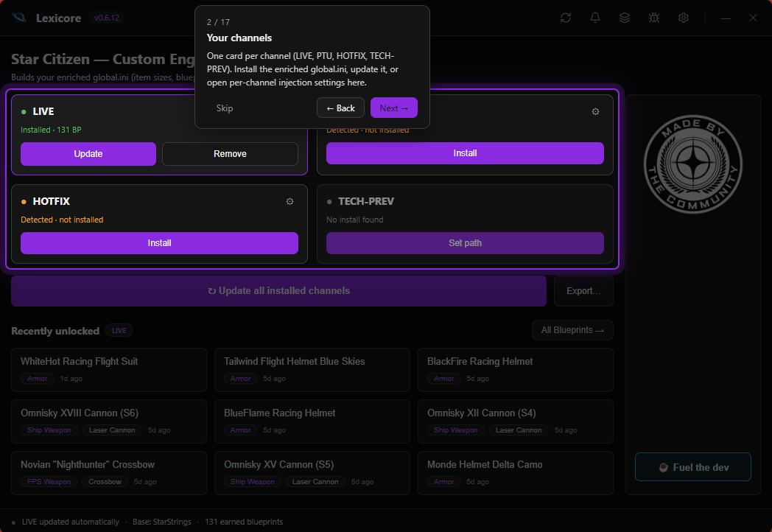Open Omnisky XVIII Cannon (S6) card
Screen dimensions: 772x532
(109, 421)
